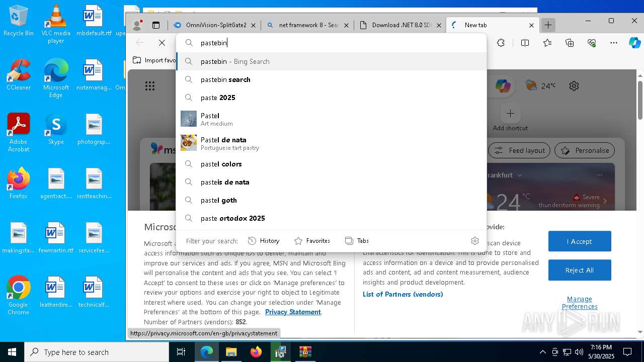Filter search suggestions by Tabs
This screenshot has width=644, height=362.
click(357, 241)
